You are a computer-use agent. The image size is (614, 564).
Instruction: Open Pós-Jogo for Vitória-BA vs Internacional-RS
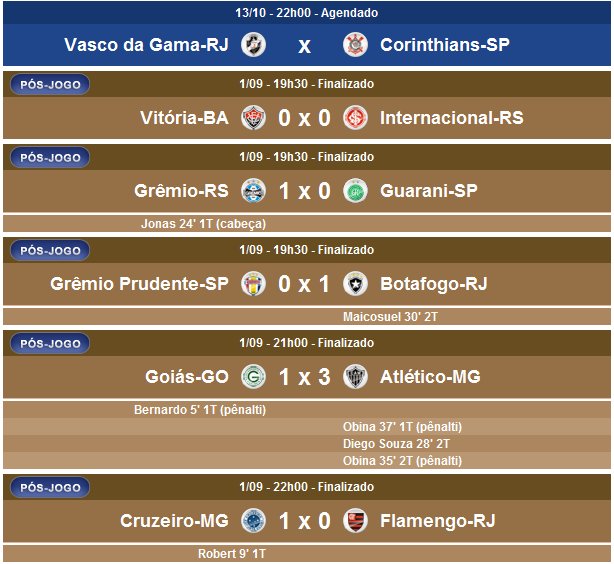tap(50, 84)
